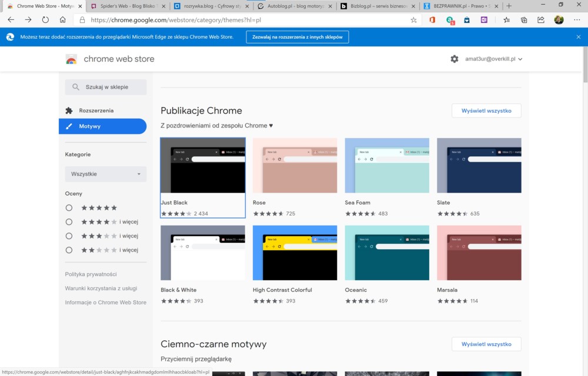This screenshot has height=376, width=588.
Task: Select four stars and more rating filter
Action: tap(69, 221)
